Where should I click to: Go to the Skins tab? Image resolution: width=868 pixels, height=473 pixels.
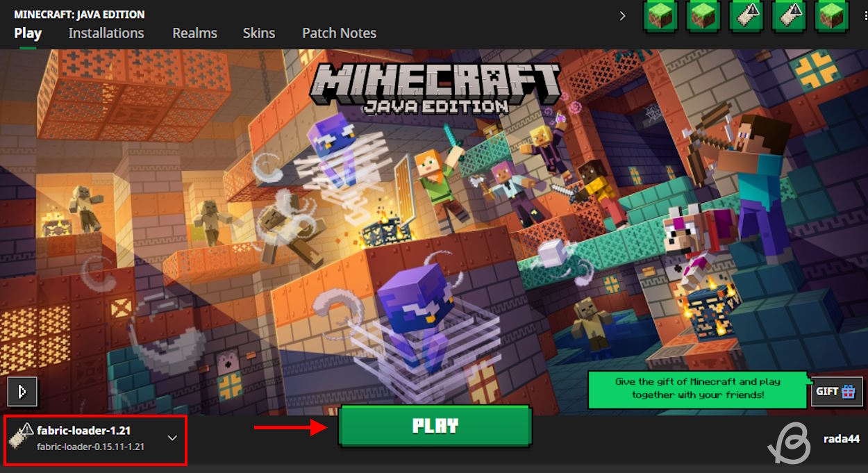(259, 33)
